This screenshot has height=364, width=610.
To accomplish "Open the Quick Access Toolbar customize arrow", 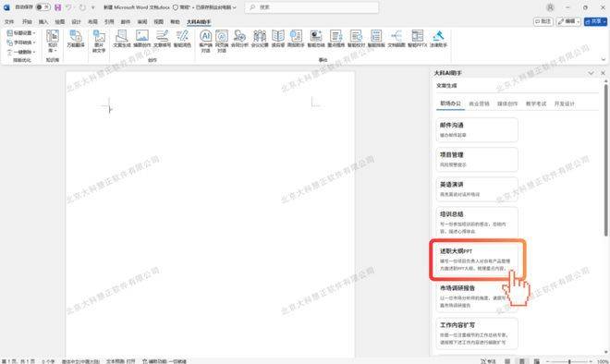I will click(x=92, y=7).
